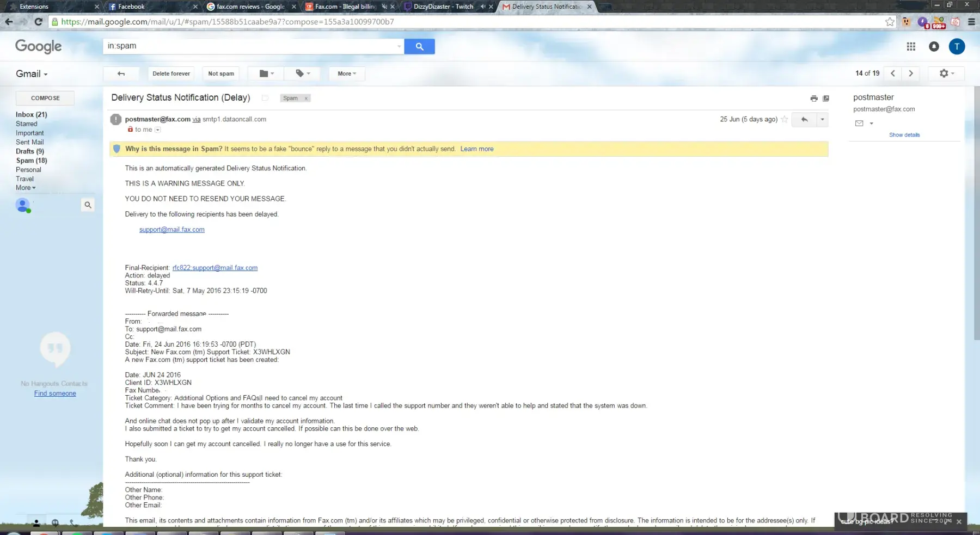Click Delete forever button

(x=171, y=73)
